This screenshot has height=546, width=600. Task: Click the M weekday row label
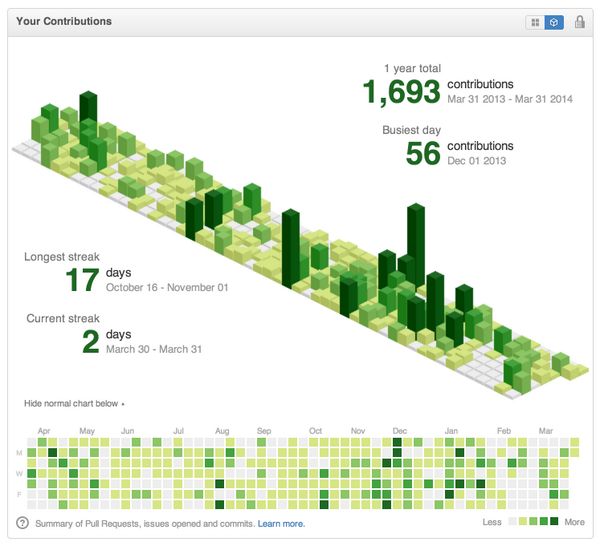(20, 453)
